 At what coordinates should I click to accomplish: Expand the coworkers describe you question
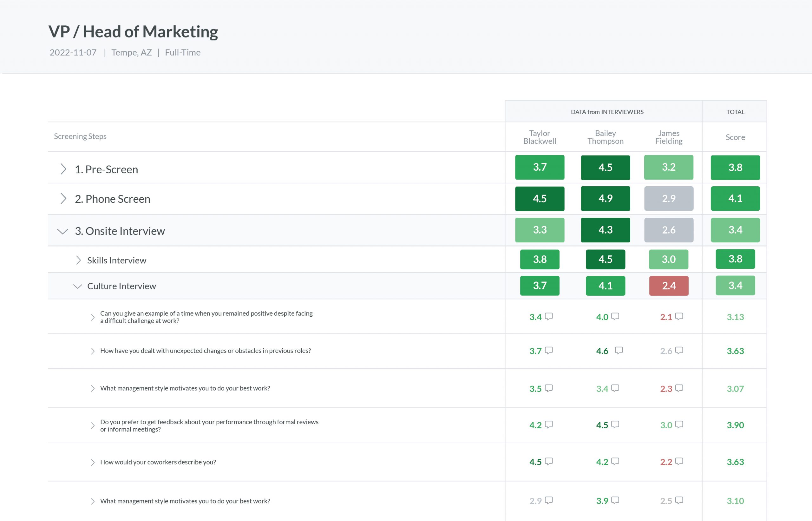pos(93,462)
